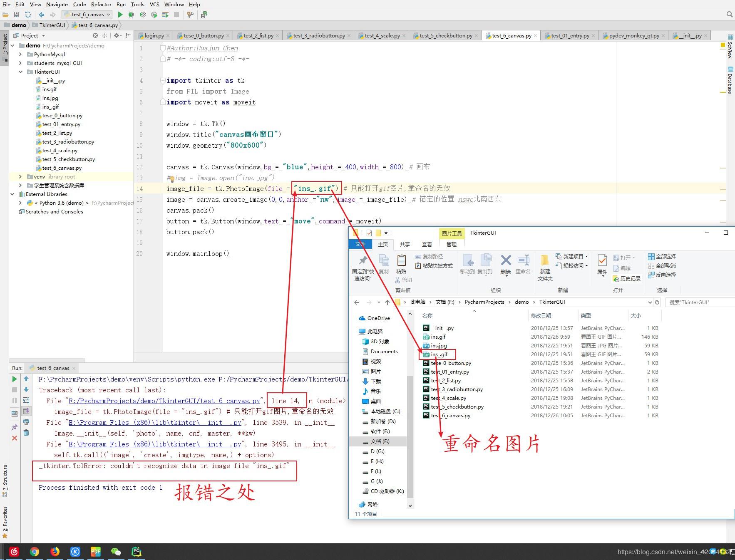Open Search Everywhere magnifier icon

point(730,14)
